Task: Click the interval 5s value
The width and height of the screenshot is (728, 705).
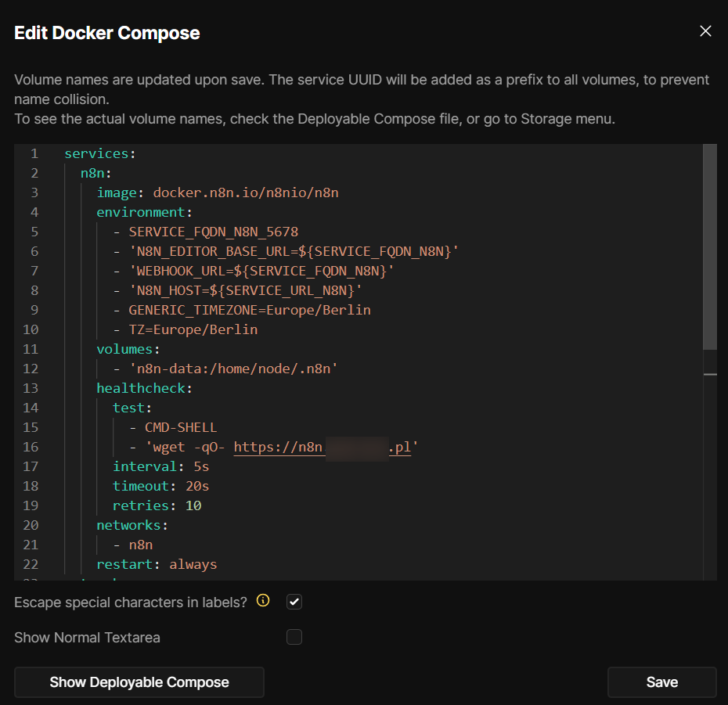Action: point(200,467)
